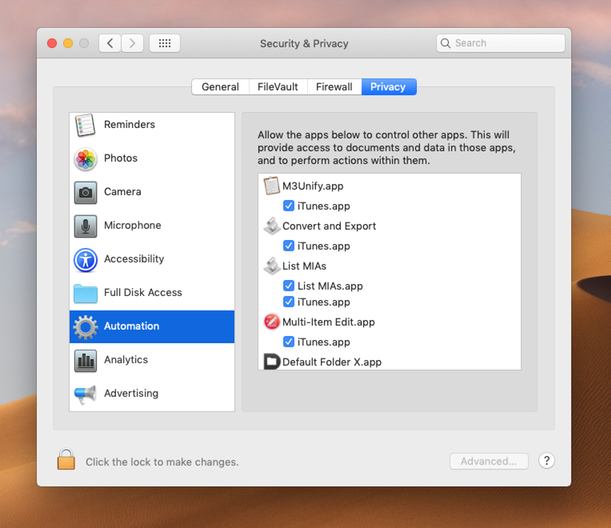Click the Advertising megaphone icon
This screenshot has height=528, width=611.
point(85,394)
